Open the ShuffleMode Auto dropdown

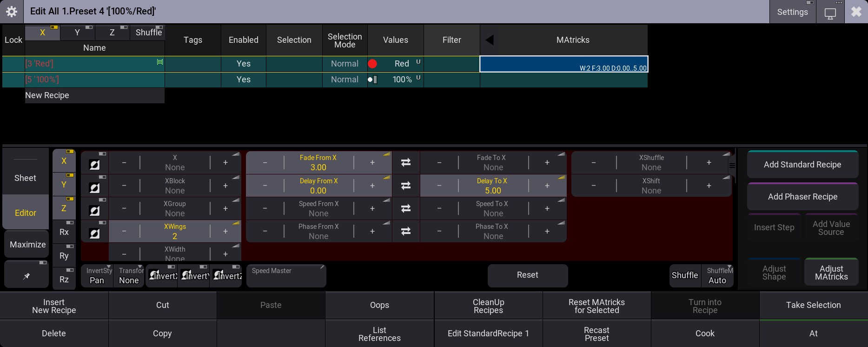point(717,276)
